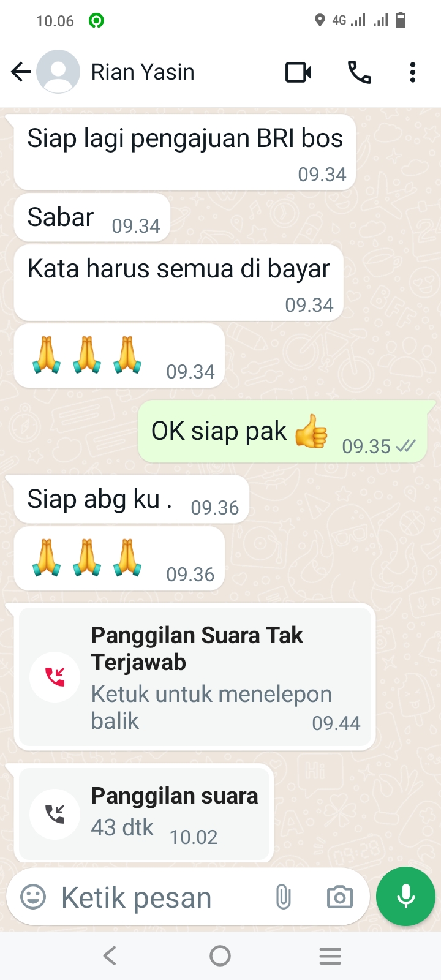Tap the incoming call phone icon at 10.02

click(55, 813)
